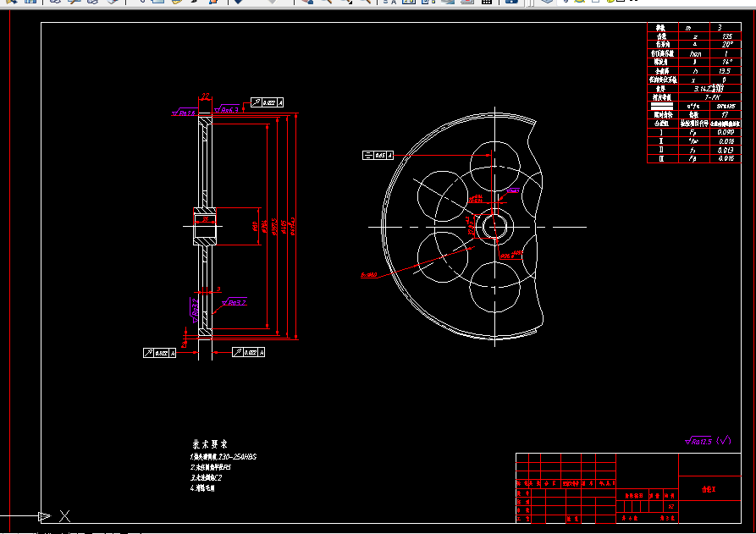The image size is (756, 534).
Task: Click the '0.013' tolerance value cell
Action: point(726,151)
